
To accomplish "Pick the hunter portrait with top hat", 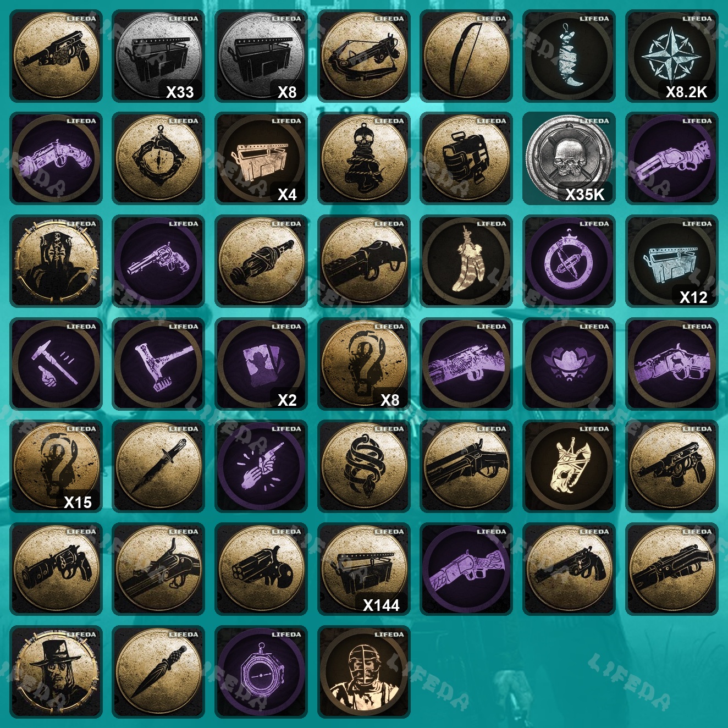I will pos(56,671).
